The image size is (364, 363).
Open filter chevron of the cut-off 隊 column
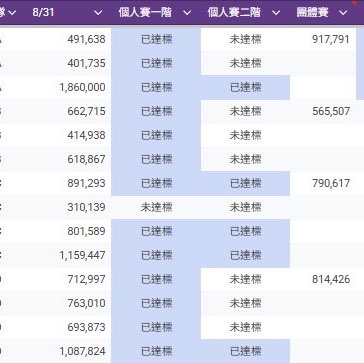(12, 13)
